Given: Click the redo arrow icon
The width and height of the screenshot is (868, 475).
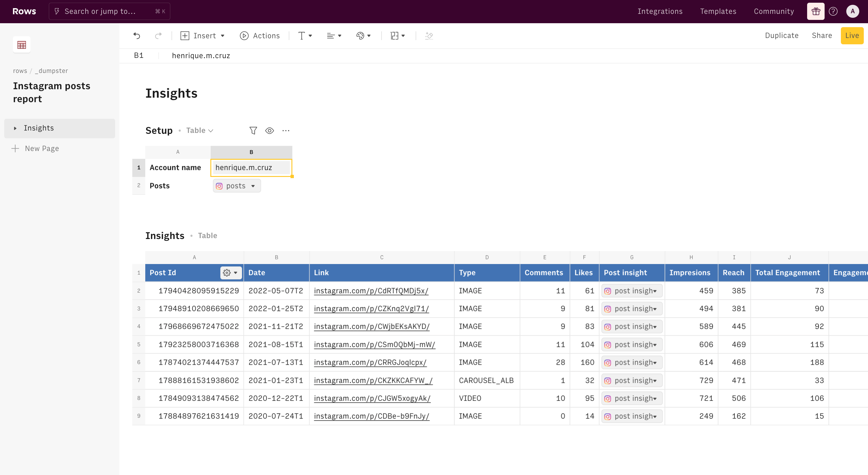Looking at the screenshot, I should tap(158, 36).
